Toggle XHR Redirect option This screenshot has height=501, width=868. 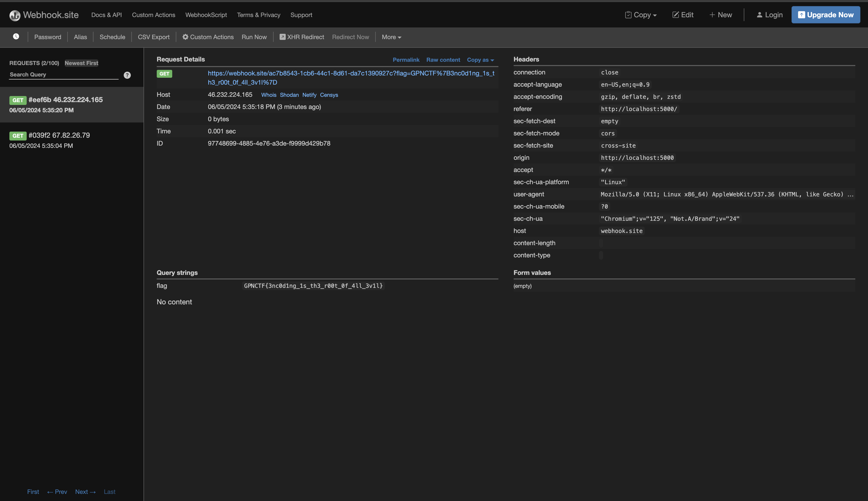[x=302, y=37]
